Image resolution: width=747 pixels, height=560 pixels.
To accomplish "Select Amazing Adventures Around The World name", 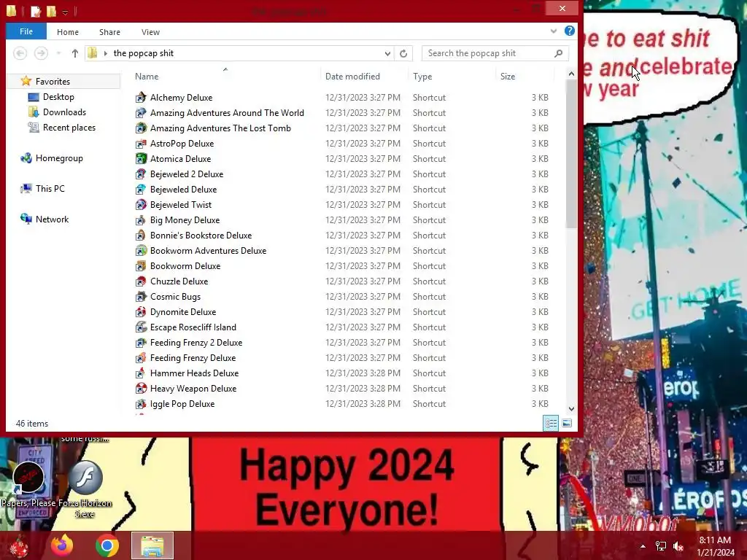I will coord(228,113).
